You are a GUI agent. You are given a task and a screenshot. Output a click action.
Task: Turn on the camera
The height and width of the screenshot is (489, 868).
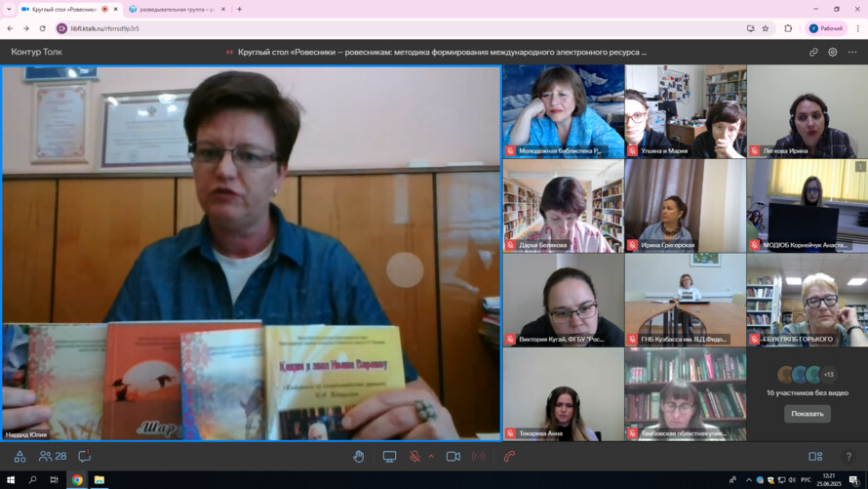coord(453,456)
